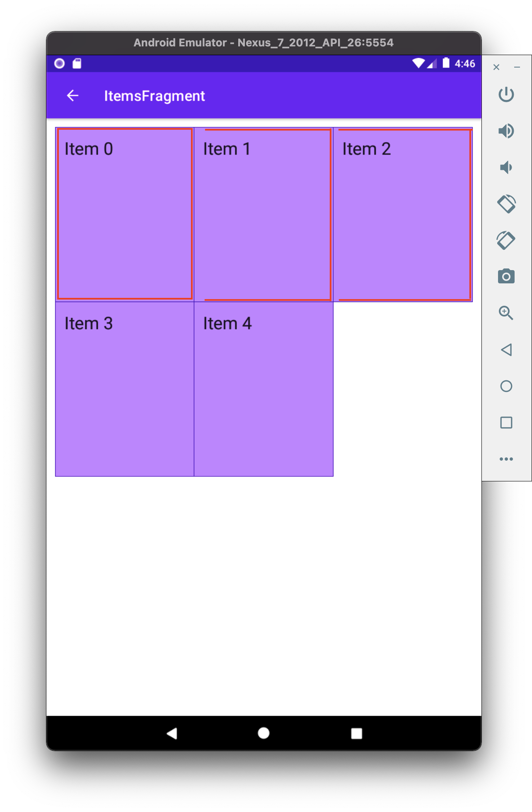Tap the back arrow in the app bar
Screen dimensions: 532x812
pos(73,96)
